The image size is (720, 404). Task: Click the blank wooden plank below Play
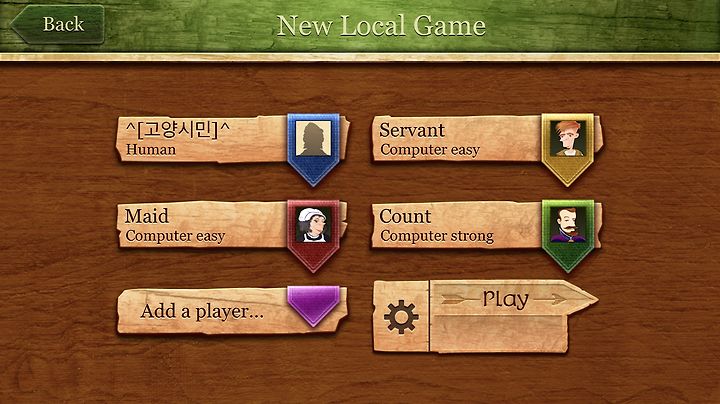coord(499,334)
